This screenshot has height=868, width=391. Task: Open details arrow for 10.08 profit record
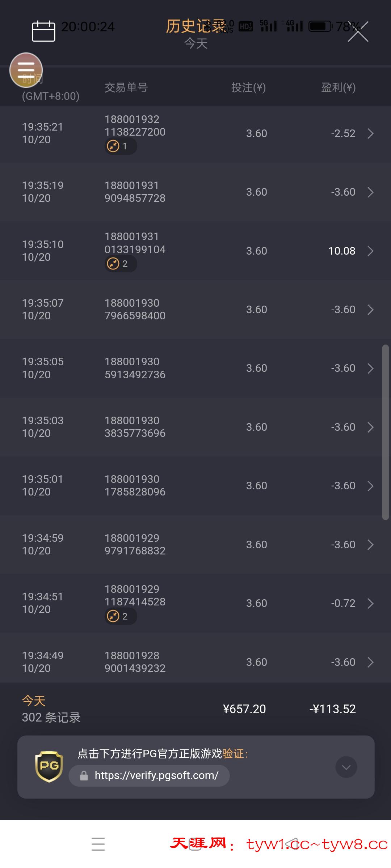370,251
